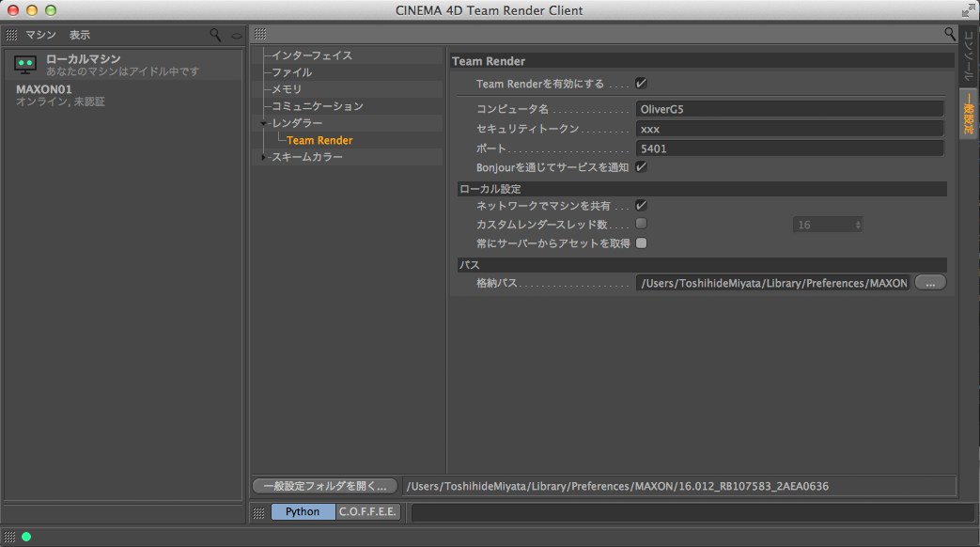Image resolution: width=980 pixels, height=547 pixels.
Task: Click the 格納パス path input field
Action: click(773, 283)
